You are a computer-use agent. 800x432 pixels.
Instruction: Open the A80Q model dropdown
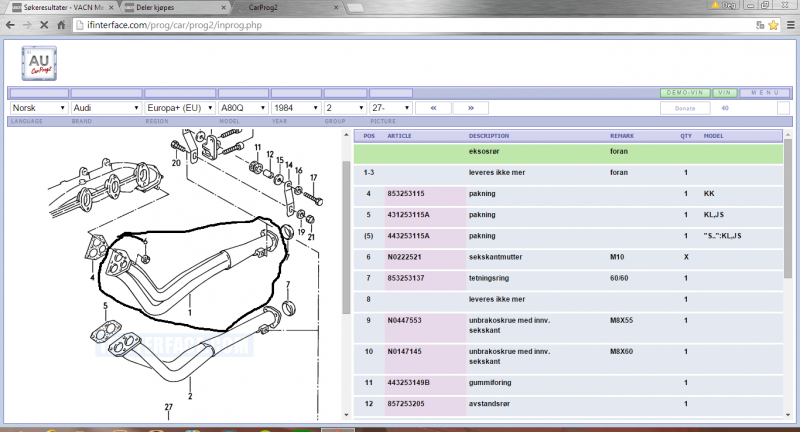tap(242, 108)
